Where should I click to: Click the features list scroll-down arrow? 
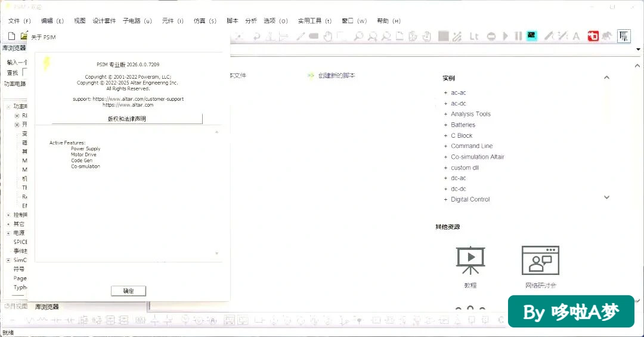pos(216,253)
